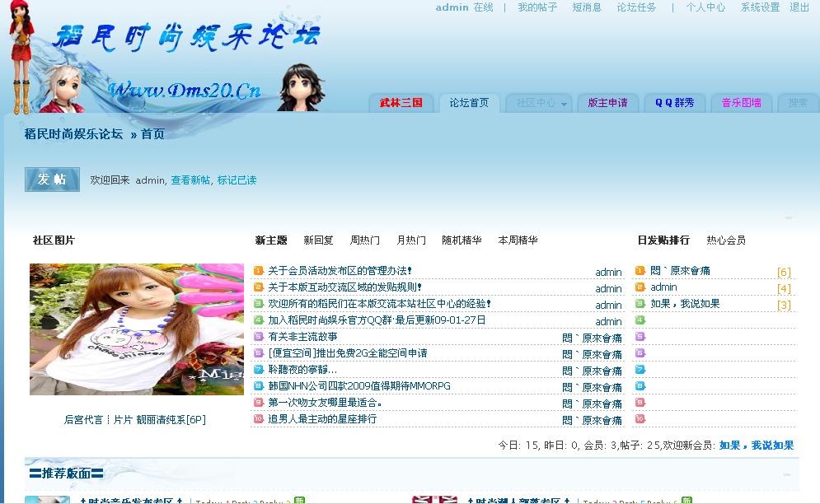This screenshot has width=820, height=504.
Task: Open 我的帖子 in the top menu
Action: 537,7
